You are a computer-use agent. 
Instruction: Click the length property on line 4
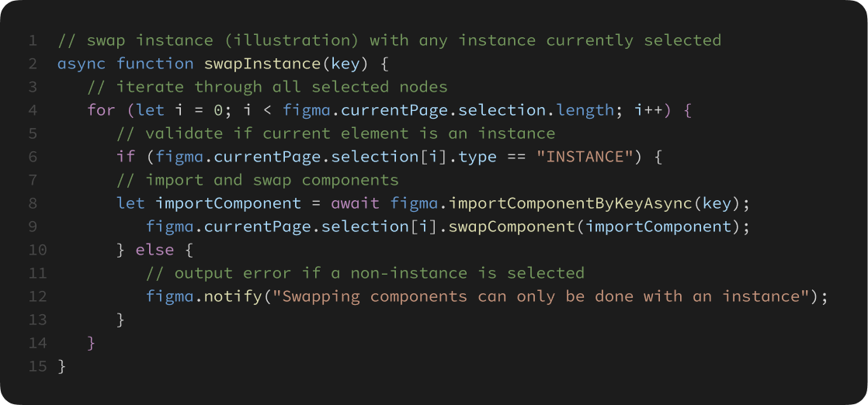pyautogui.click(x=585, y=110)
